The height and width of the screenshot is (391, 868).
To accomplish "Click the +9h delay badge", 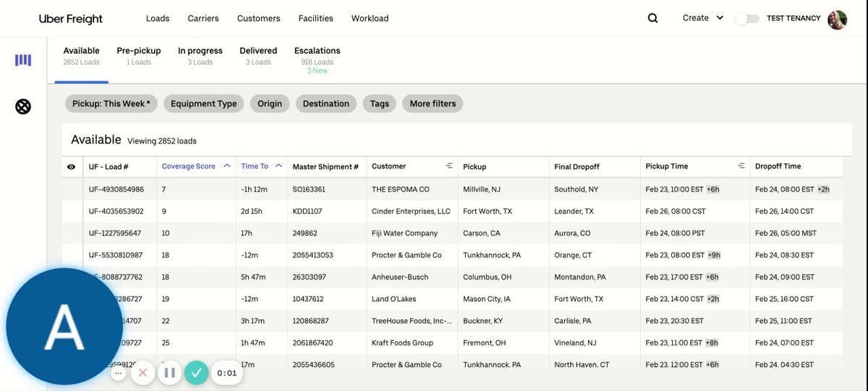I will coord(714,255).
